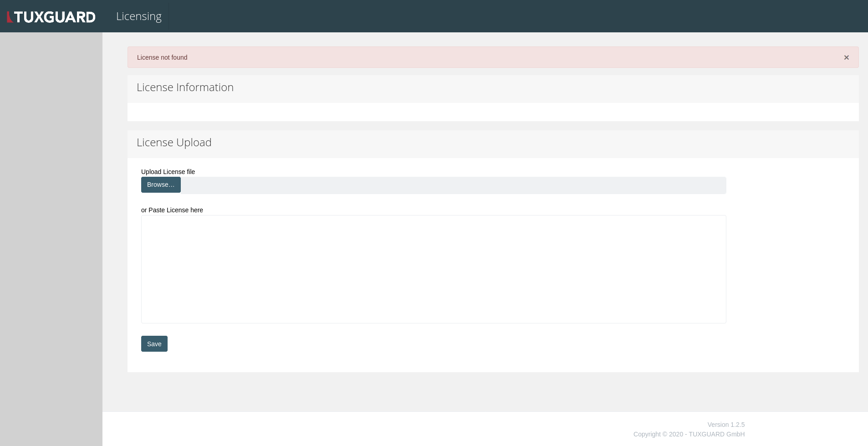Click the 'License Information' section heading
The image size is (868, 446).
(x=185, y=87)
